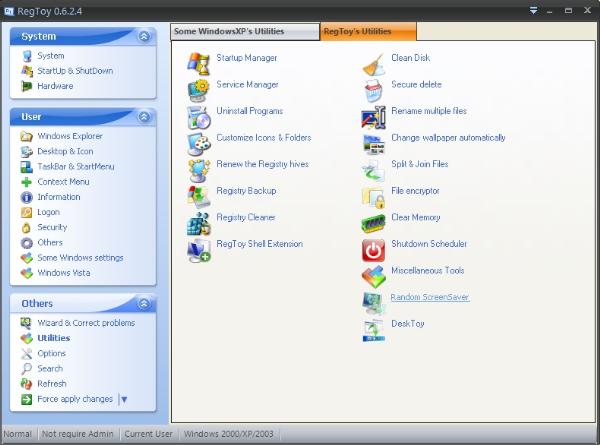Go to TaskBar & StartMenu settings
This screenshot has height=445, width=600.
click(x=76, y=166)
